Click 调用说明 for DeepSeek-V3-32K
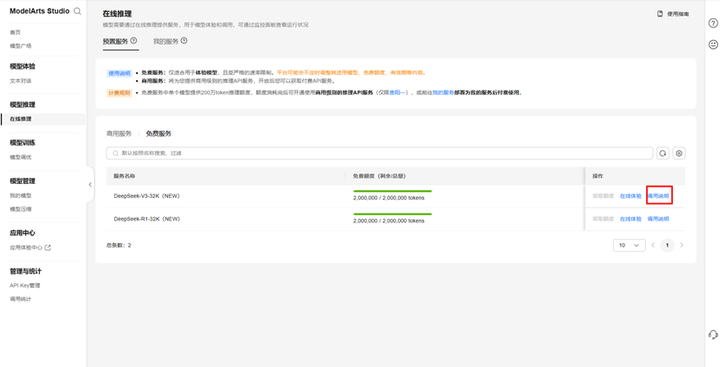720x367 pixels. point(658,196)
